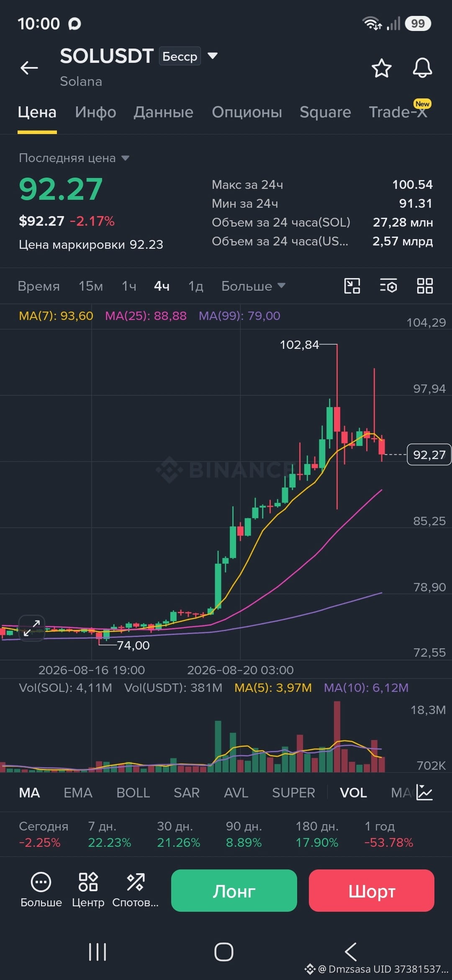The height and width of the screenshot is (980, 452).
Task: Toggle the AVL indicator
Action: coord(236,793)
